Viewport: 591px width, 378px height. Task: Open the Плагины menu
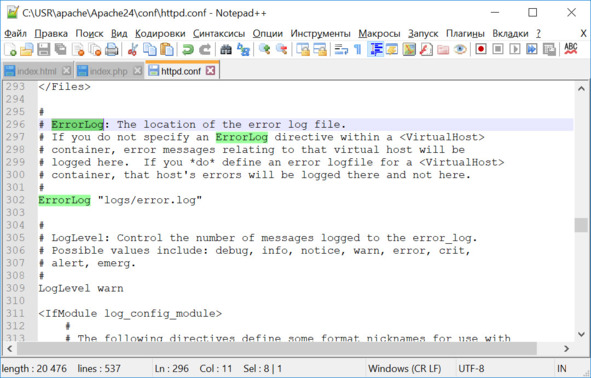(465, 34)
